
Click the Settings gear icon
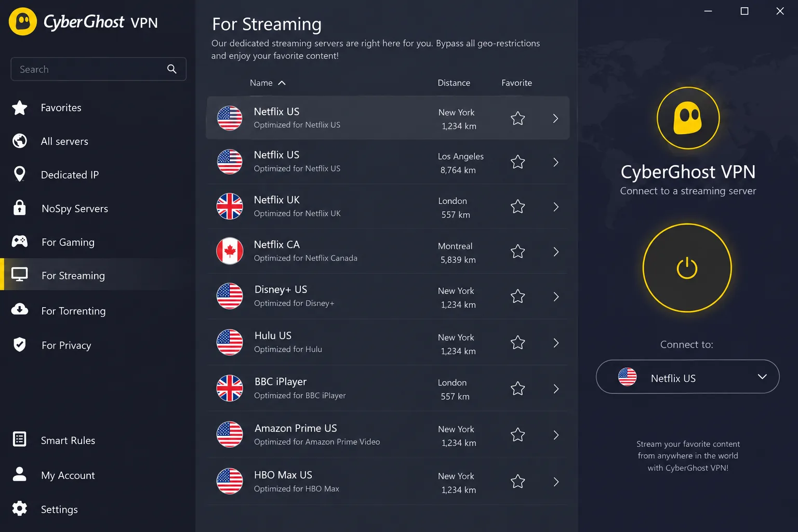point(20,509)
